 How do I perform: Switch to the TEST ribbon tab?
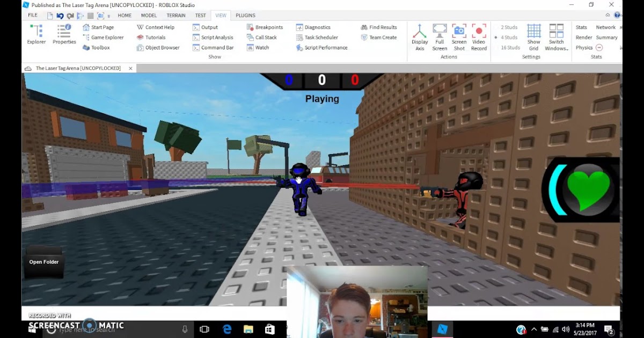[x=200, y=16]
